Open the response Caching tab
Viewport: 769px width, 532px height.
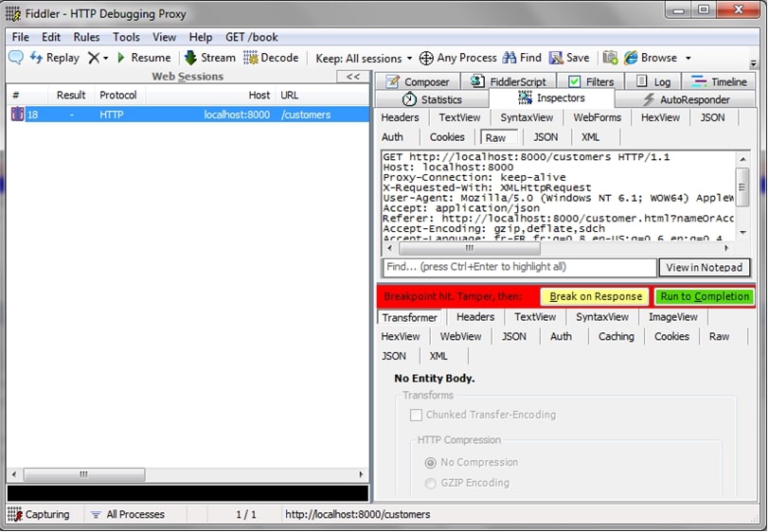[x=616, y=337]
